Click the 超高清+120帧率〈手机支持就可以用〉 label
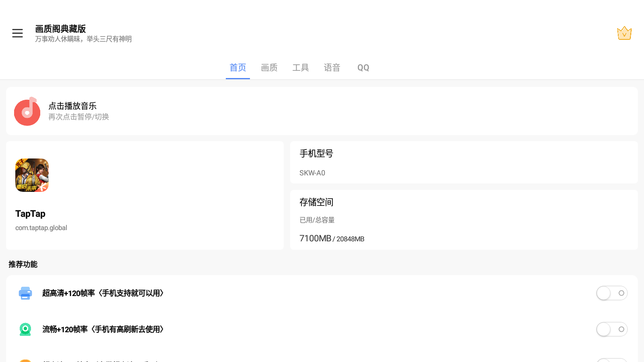Image resolution: width=644 pixels, height=362 pixels. coord(103,293)
